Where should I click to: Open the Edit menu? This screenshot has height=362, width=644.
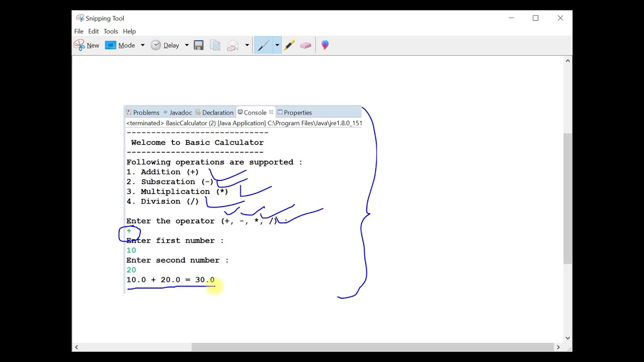pyautogui.click(x=94, y=31)
